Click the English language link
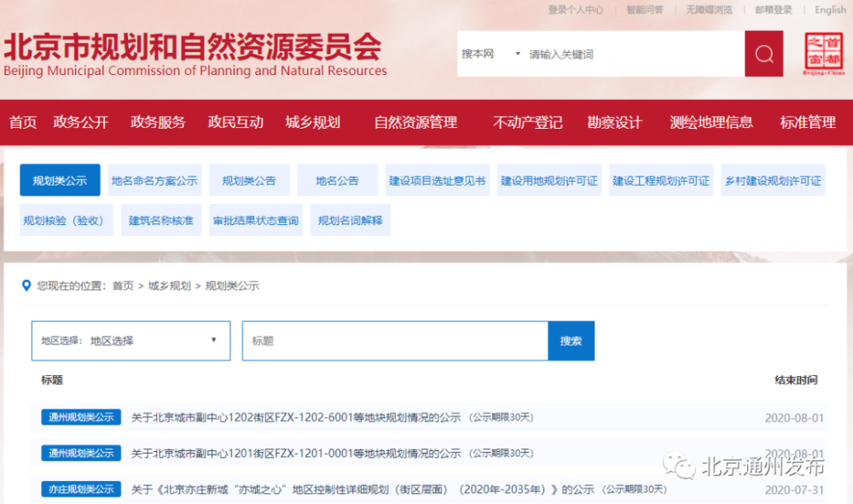 click(x=830, y=10)
